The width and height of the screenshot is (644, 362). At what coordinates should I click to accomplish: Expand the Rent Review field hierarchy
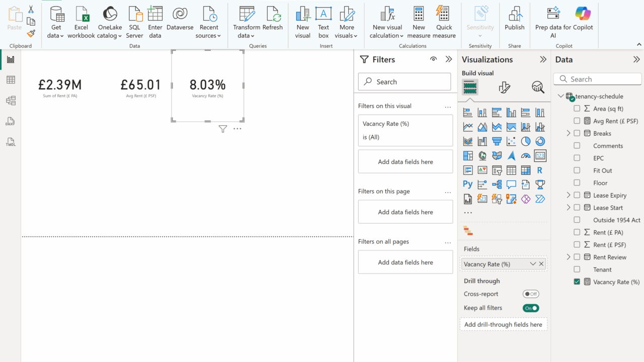[569, 257]
